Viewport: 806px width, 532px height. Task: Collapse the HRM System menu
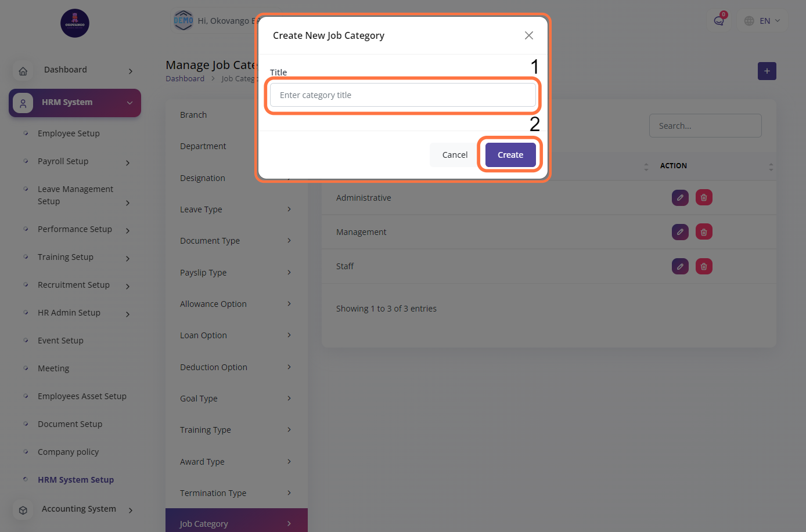(x=129, y=103)
